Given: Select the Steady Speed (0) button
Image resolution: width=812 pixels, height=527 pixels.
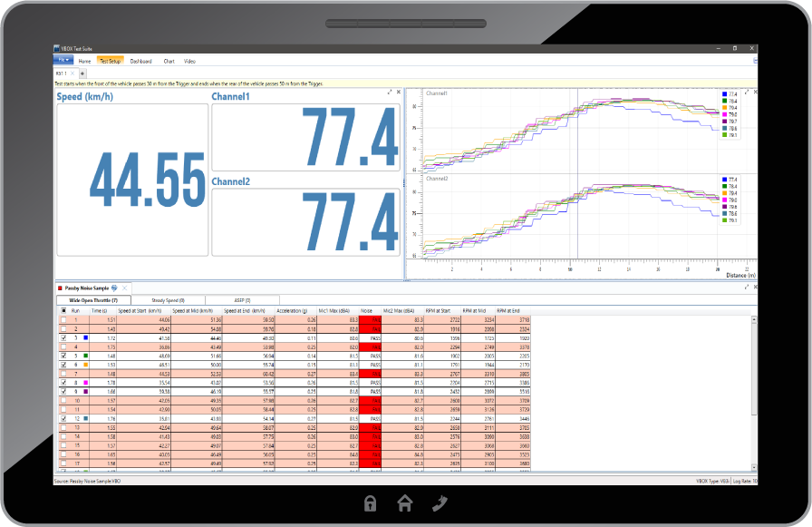Looking at the screenshot, I should click(169, 299).
